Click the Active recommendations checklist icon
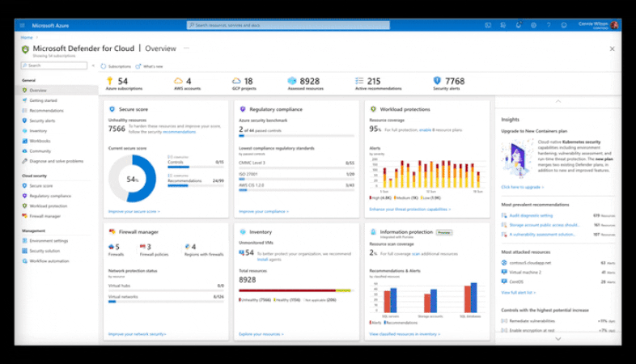Viewport: 636px width, 364px height. (x=359, y=81)
